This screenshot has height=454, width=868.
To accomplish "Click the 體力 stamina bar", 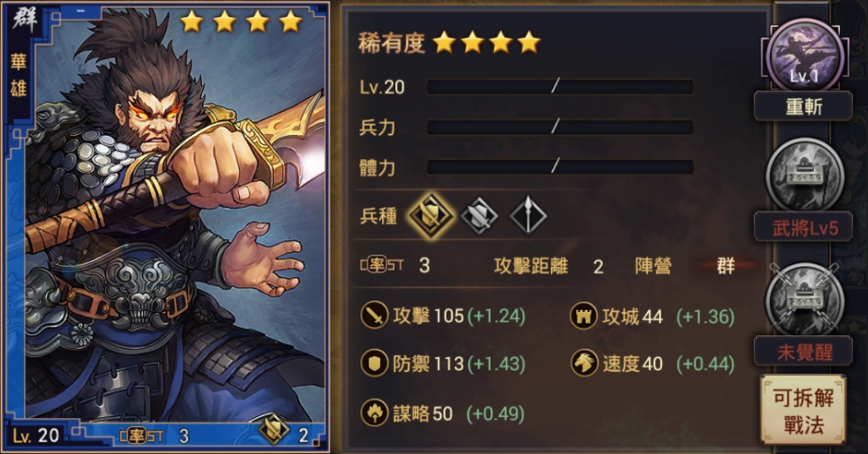I will (x=560, y=167).
